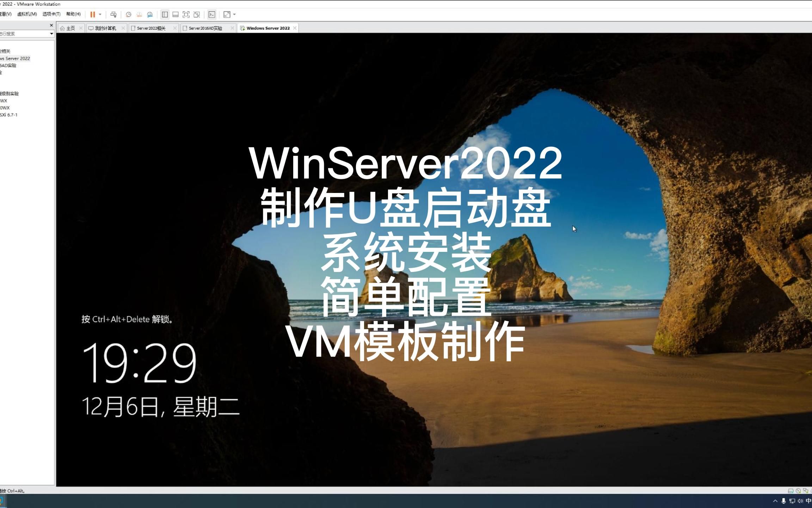Close the 主页 tab

[x=81, y=28]
